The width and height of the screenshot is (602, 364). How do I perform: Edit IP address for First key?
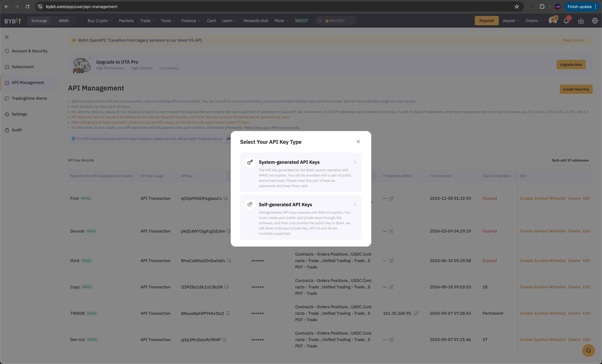[391, 198]
